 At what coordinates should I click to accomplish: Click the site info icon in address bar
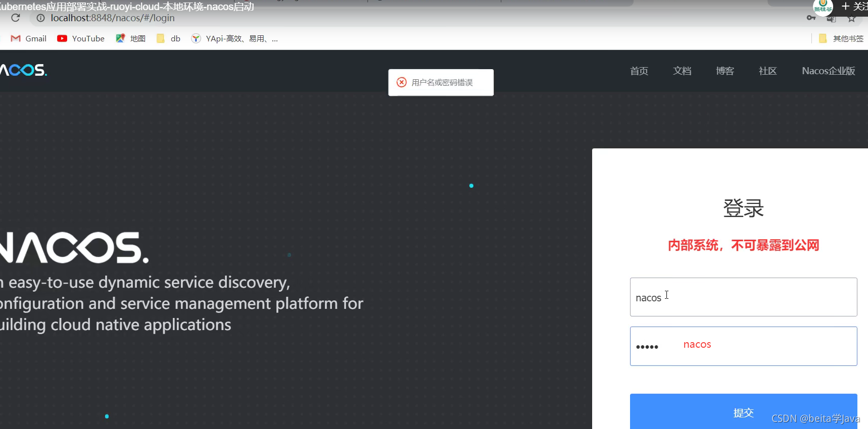[41, 18]
